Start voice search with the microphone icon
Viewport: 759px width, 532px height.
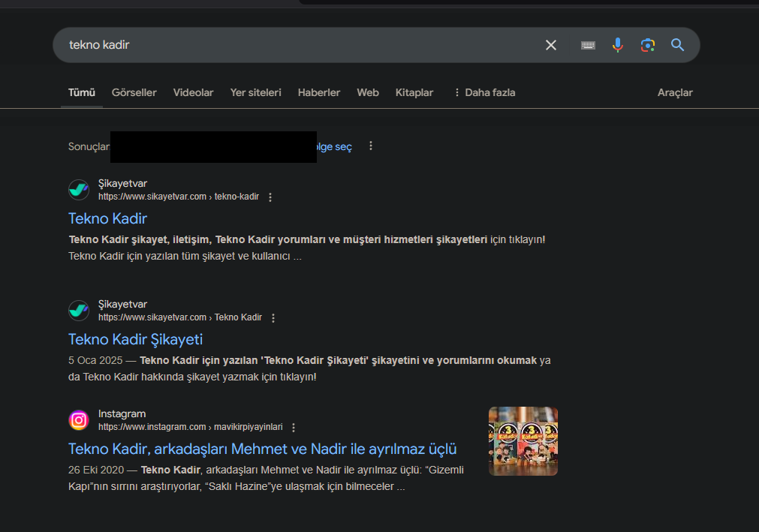coord(618,45)
